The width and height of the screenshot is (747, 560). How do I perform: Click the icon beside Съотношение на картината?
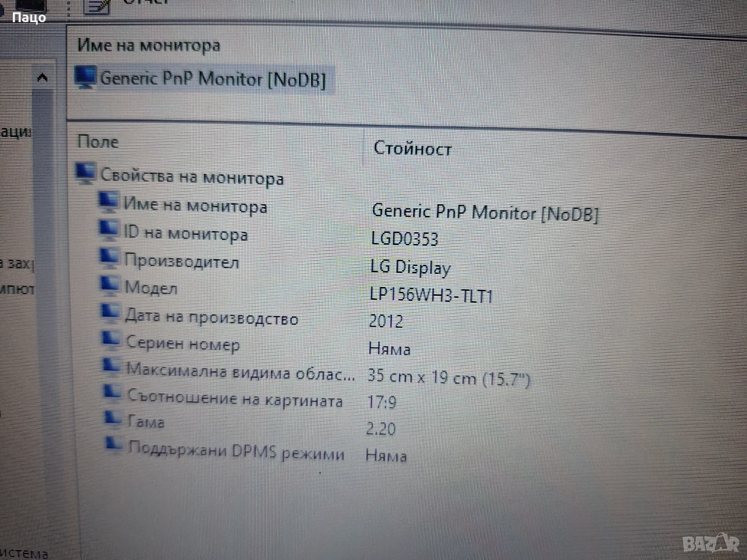113,393
